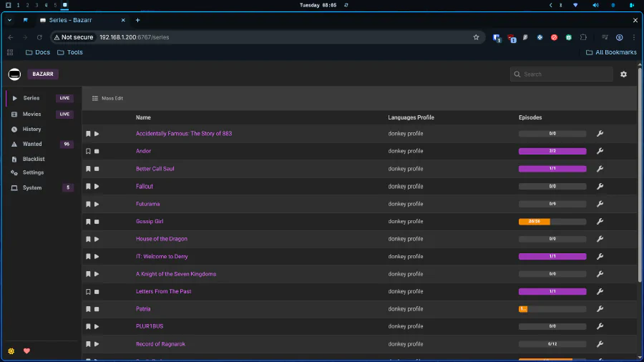Edit Futurama using its wrench icon
Image resolution: width=644 pixels, height=362 pixels.
pos(600,204)
